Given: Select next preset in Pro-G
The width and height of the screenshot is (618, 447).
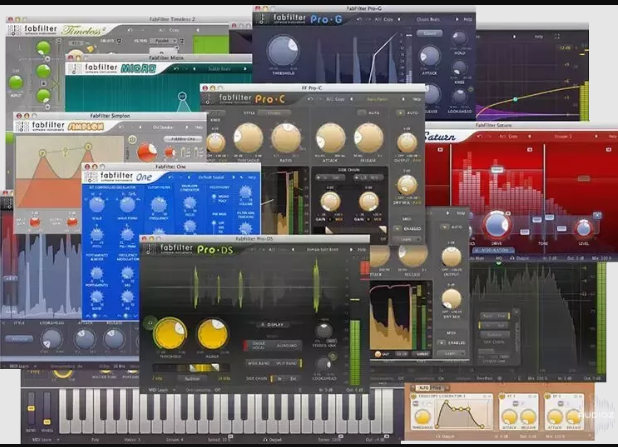Looking at the screenshot, I should tap(457, 19).
